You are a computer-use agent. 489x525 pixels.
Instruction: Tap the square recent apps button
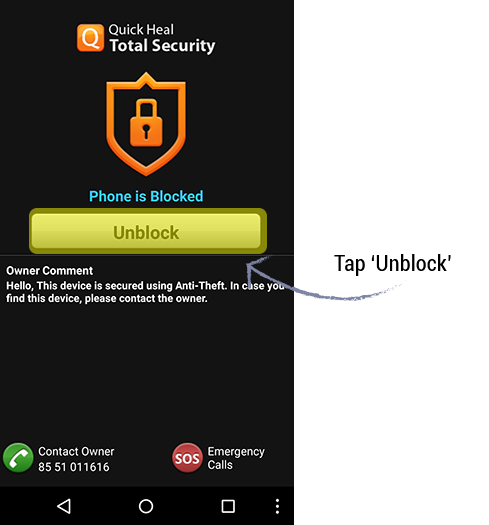228,506
